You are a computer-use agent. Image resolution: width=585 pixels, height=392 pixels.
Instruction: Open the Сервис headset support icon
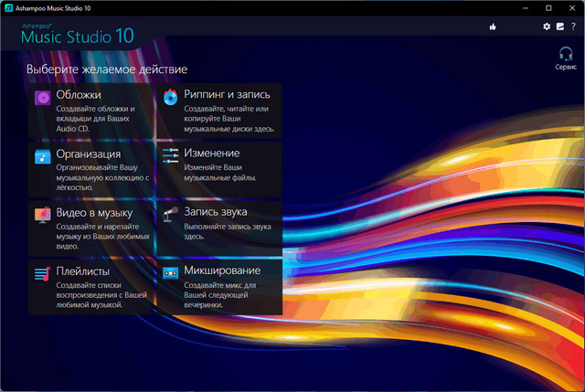565,55
